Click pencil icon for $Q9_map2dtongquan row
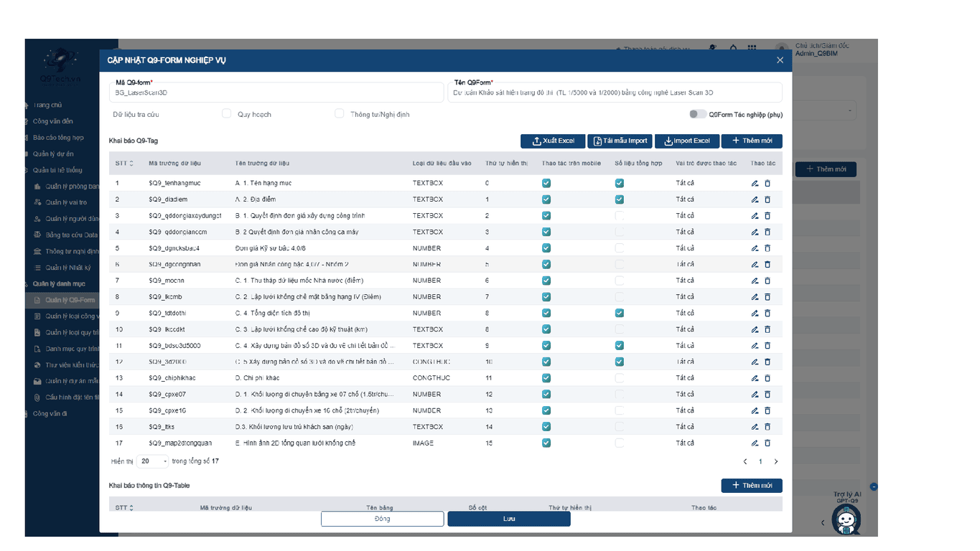 tap(755, 443)
